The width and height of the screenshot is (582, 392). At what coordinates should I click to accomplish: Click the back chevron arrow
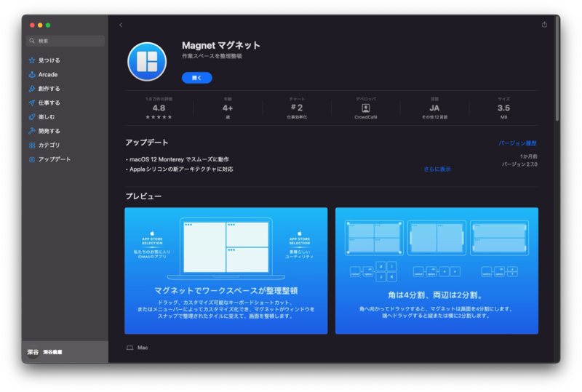(x=121, y=25)
